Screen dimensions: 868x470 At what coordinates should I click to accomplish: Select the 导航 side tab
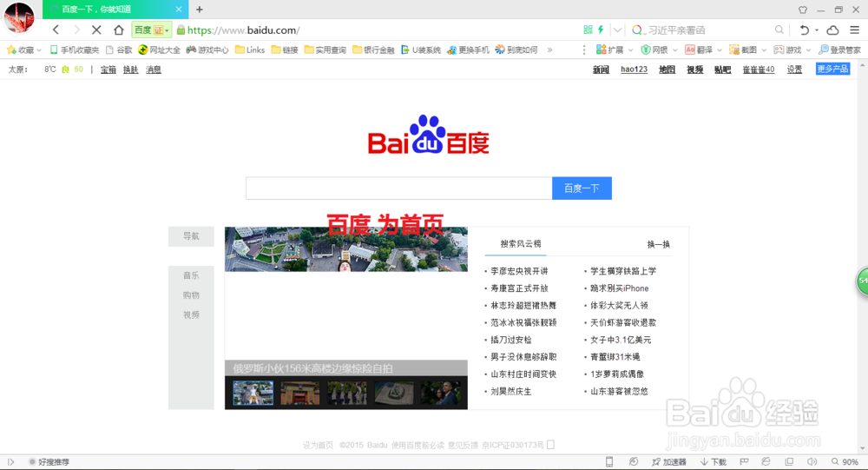click(191, 236)
